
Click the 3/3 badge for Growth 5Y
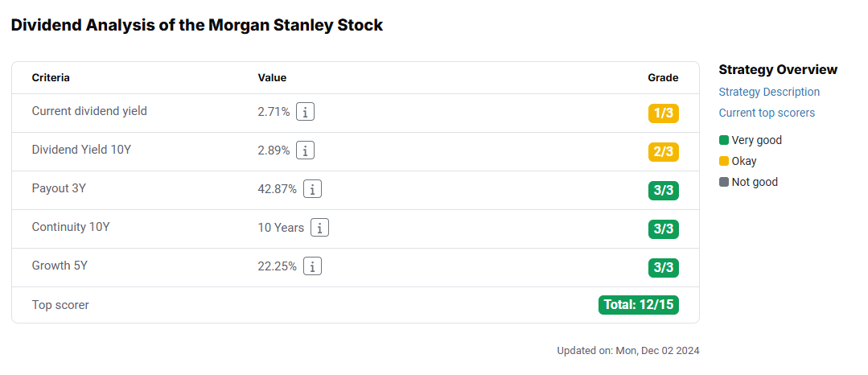(663, 268)
